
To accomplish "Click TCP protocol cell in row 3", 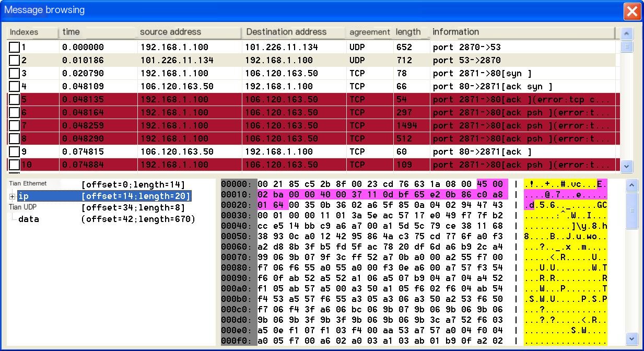I will (357, 74).
